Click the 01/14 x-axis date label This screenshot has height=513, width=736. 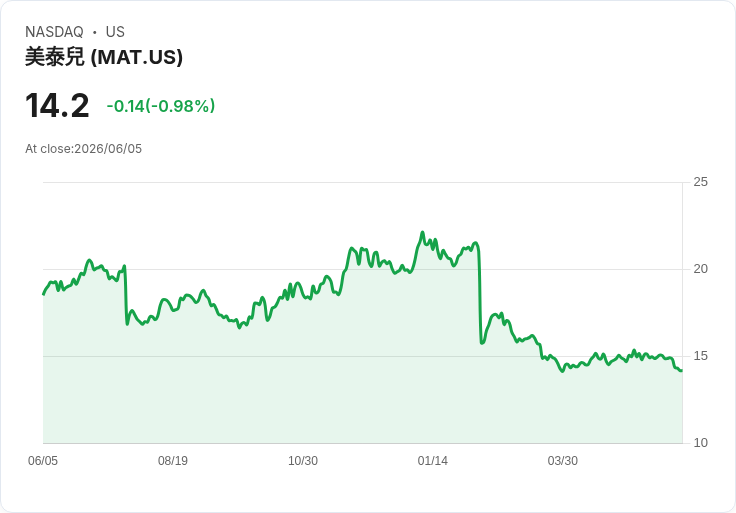pyautogui.click(x=432, y=460)
